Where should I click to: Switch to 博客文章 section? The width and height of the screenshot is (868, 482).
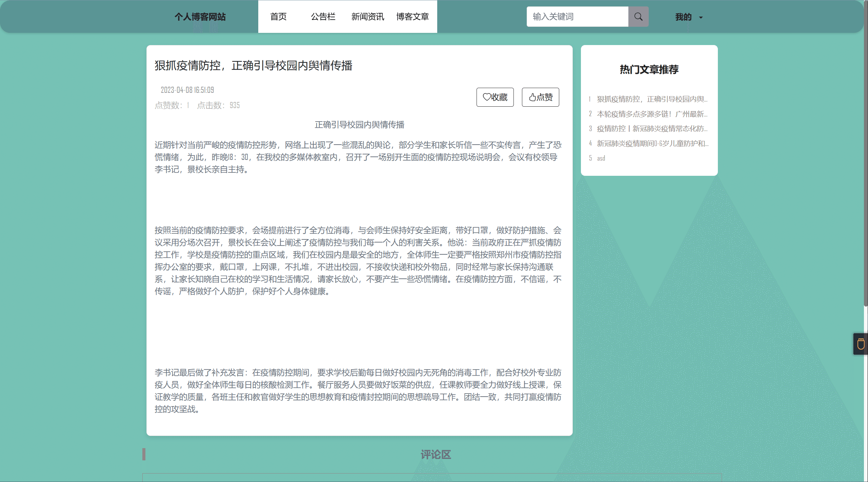point(412,17)
